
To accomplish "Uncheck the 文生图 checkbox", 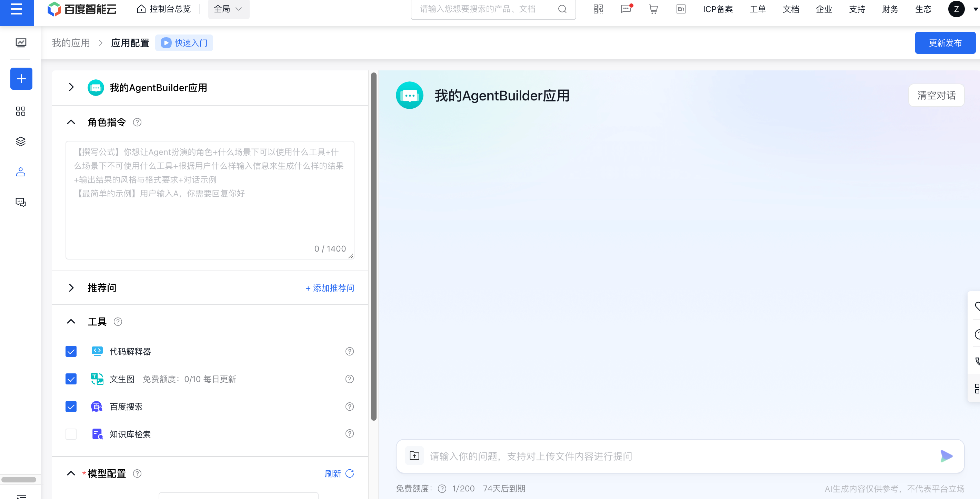I will (x=71, y=379).
